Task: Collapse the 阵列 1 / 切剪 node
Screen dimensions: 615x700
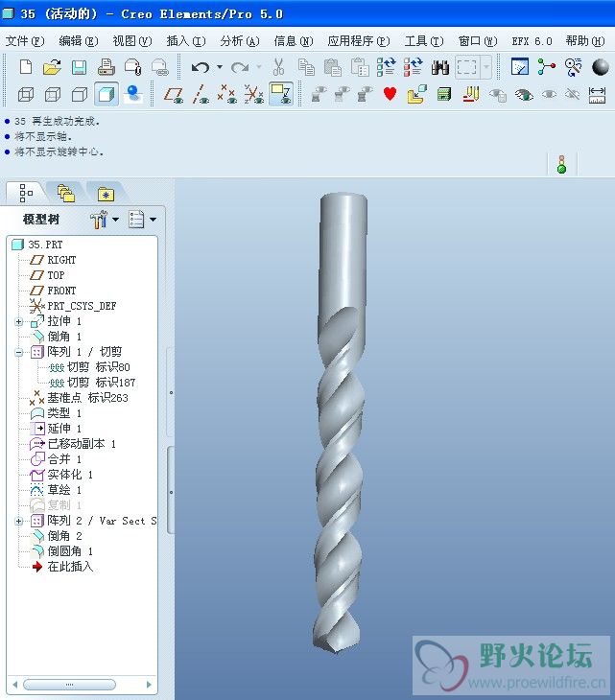Action: point(19,352)
